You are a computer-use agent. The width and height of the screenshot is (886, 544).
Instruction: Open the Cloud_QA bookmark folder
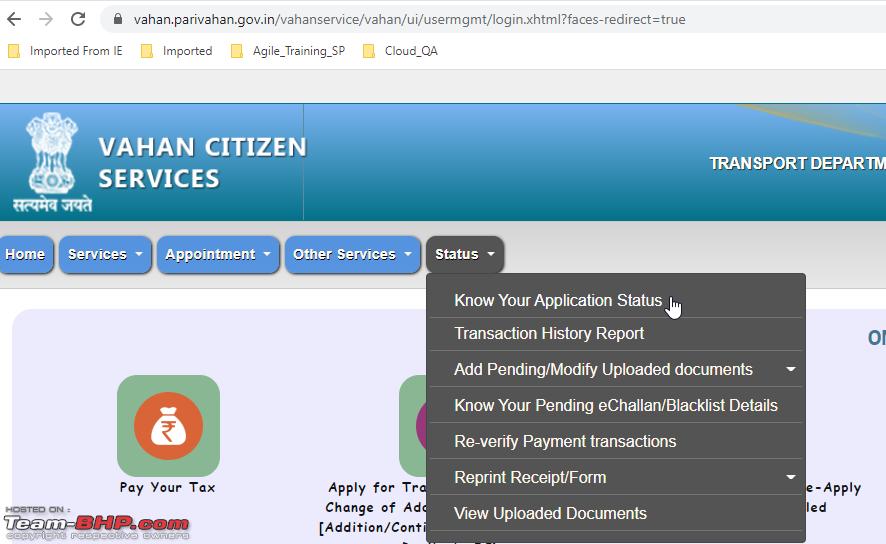point(400,51)
